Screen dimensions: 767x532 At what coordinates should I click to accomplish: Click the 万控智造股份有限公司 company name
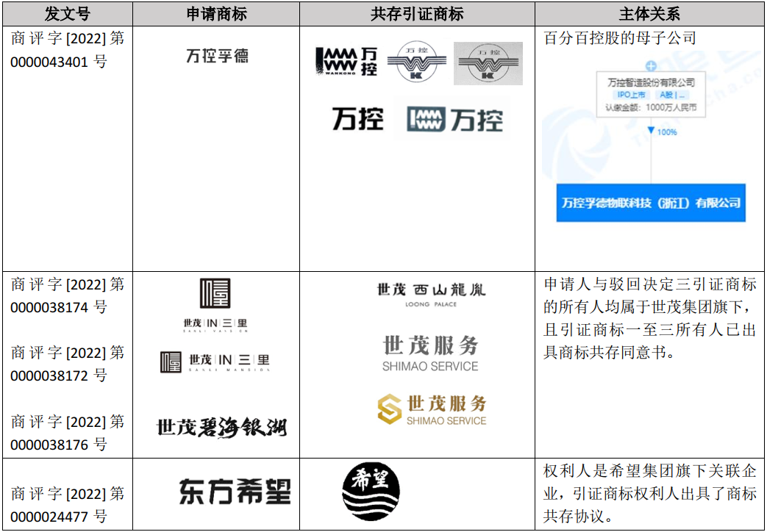[x=651, y=82]
